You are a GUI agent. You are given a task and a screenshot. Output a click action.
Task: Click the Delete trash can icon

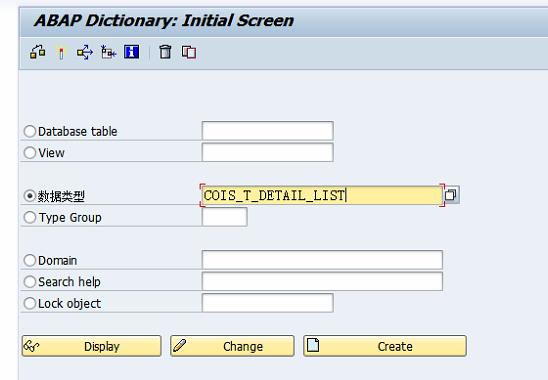click(165, 52)
